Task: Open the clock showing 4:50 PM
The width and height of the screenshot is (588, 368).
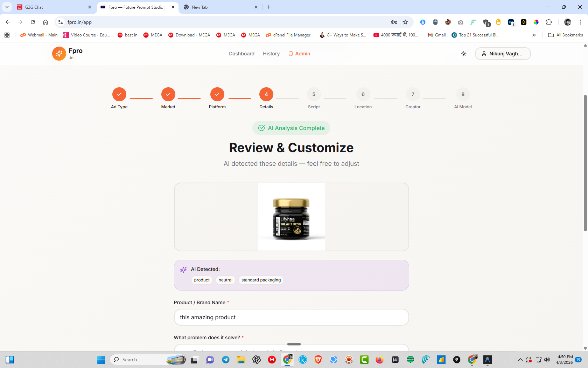Action: [564, 360]
